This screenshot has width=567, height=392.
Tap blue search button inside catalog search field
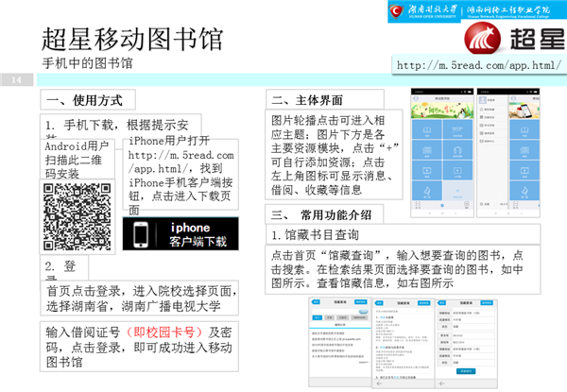(363, 312)
